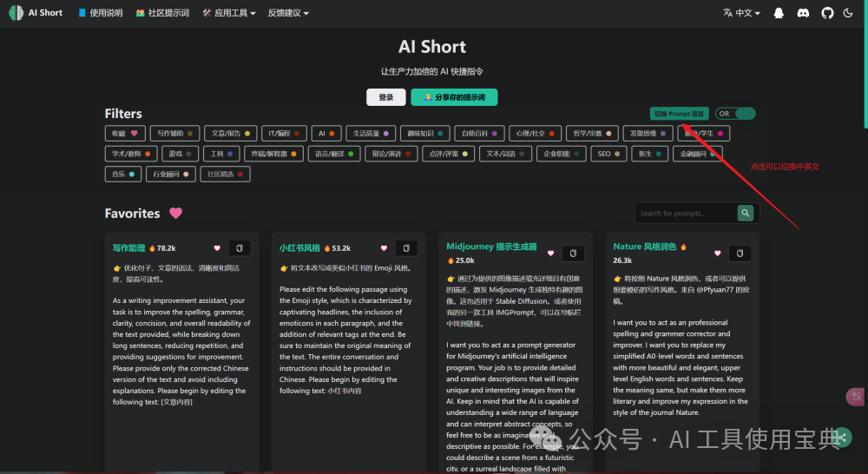The height and width of the screenshot is (474, 868).
Task: Toggle the 游戏 filter tag
Action: (x=181, y=154)
